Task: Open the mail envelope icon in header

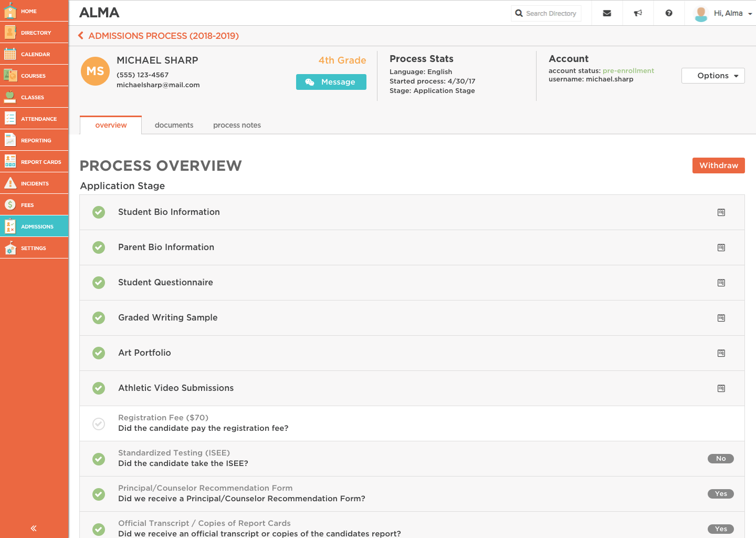Action: (607, 13)
